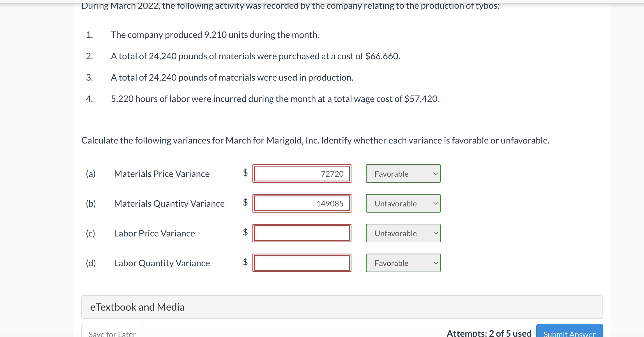
Task: Click chevron icon beside Favorable for part (a)
Action: click(x=435, y=174)
